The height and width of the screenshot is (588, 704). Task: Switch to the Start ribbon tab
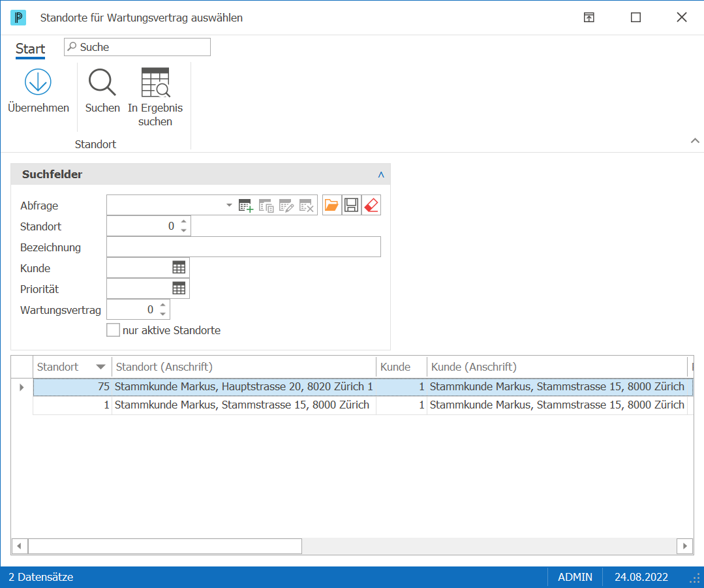click(x=31, y=48)
